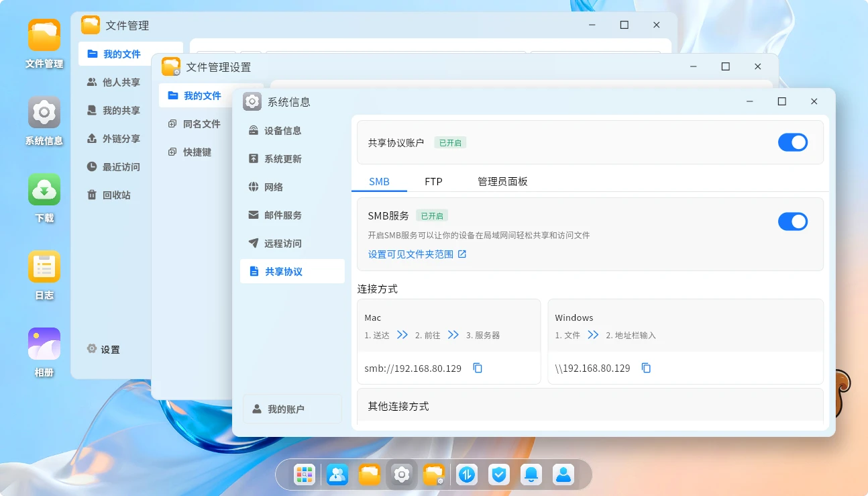Select 同名文件 in 文件管理设置 window
Screen dimensions: 868x496
point(195,124)
